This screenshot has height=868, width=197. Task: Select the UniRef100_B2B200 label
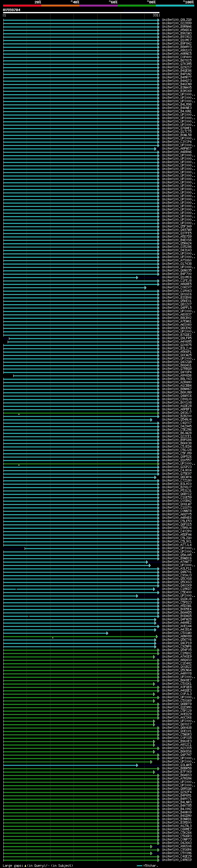pos(177,416)
